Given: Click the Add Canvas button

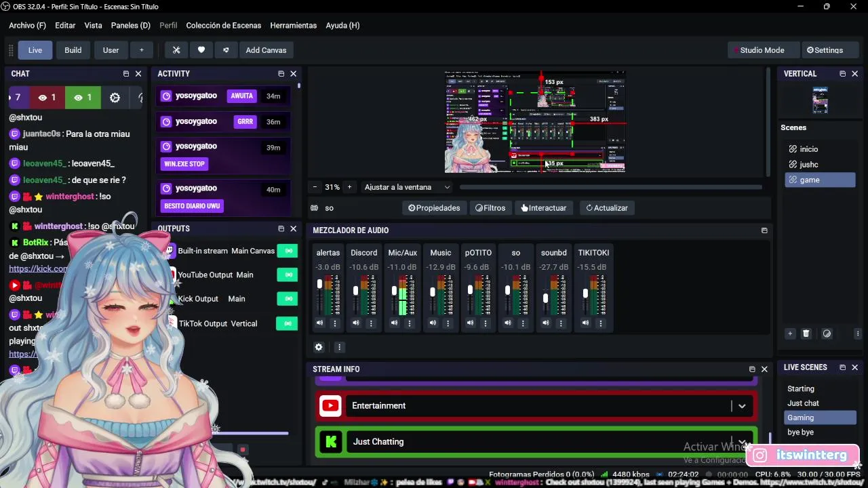Looking at the screenshot, I should point(266,50).
